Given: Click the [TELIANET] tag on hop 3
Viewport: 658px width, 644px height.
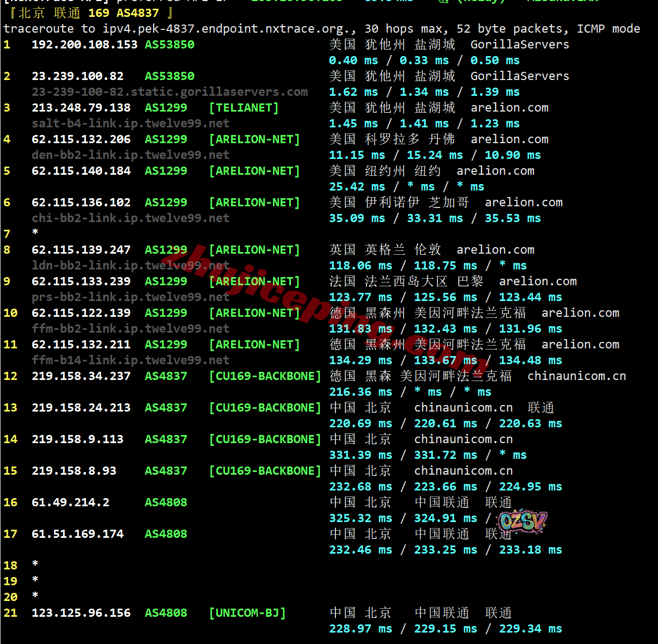Looking at the screenshot, I should tap(243, 108).
